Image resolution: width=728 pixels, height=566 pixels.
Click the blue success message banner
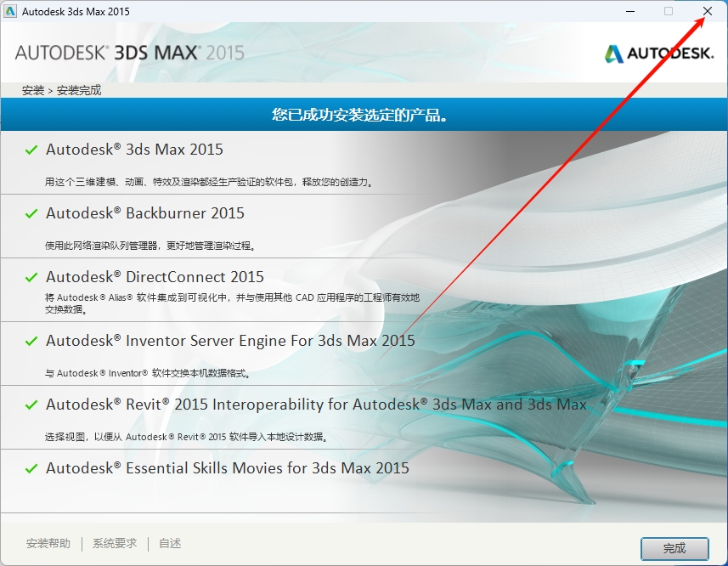point(364,114)
